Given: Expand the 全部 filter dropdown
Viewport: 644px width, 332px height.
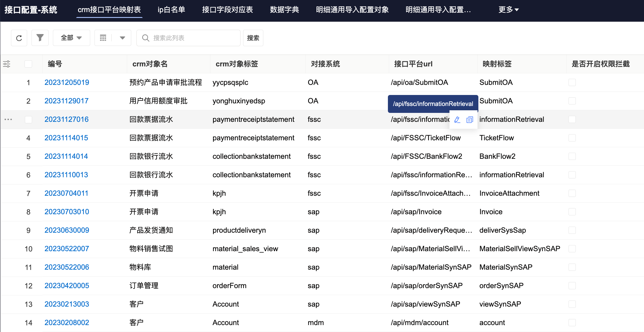Looking at the screenshot, I should click(71, 38).
